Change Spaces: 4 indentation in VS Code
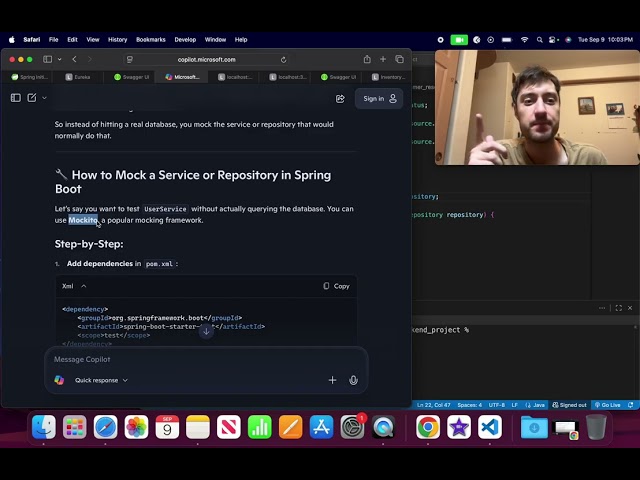The height and width of the screenshot is (480, 640). 469,405
